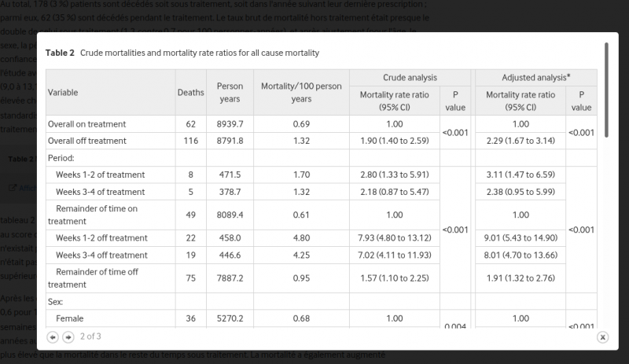Image resolution: width=629 pixels, height=364 pixels.
Task: Click the "2 of 3" page counter
Action: tap(90, 336)
